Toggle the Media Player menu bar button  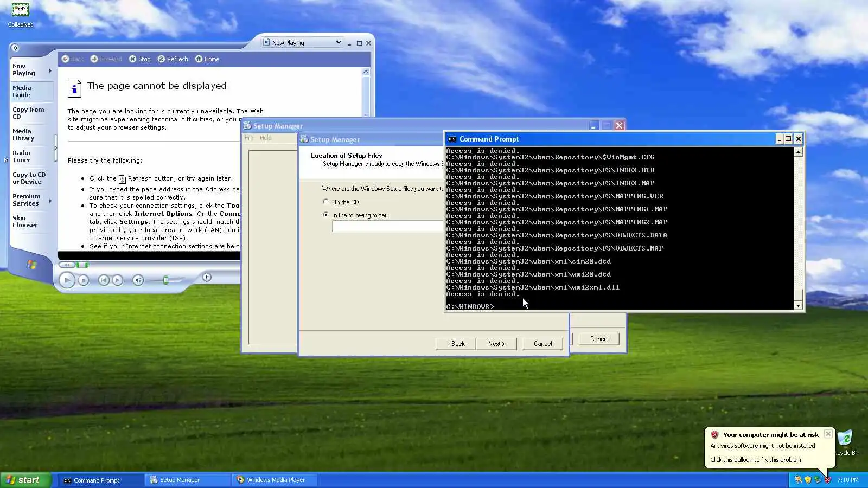point(15,48)
